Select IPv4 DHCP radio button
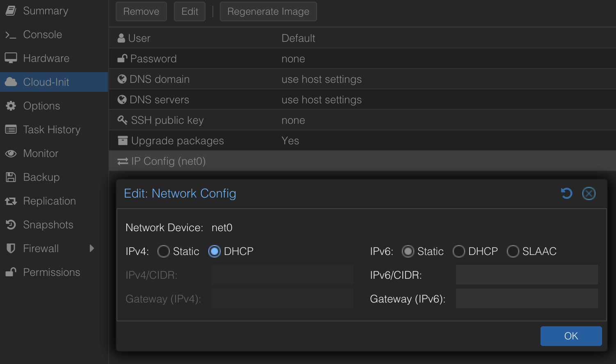 214,251
